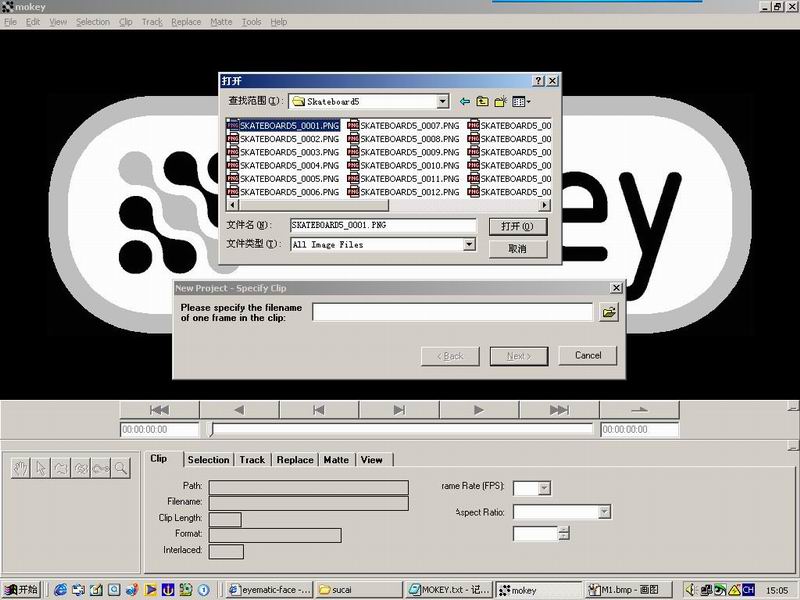Click Back in the New Project dialog
800x600 pixels.
(450, 356)
